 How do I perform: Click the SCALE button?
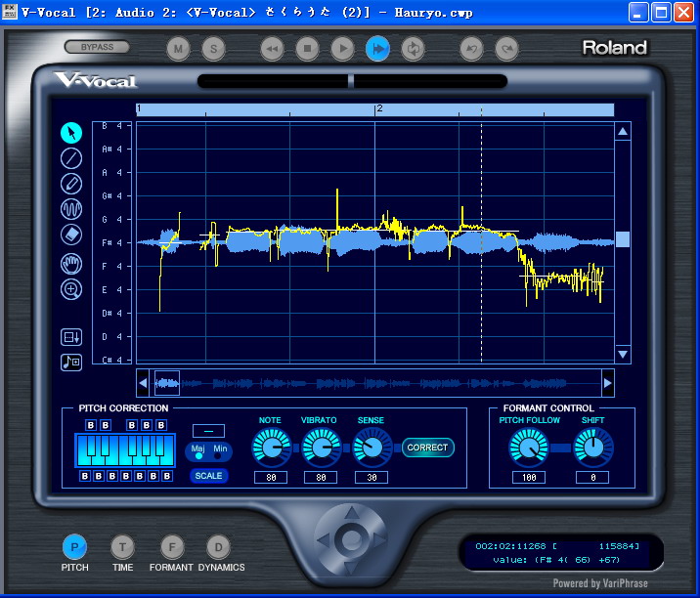pos(208,476)
